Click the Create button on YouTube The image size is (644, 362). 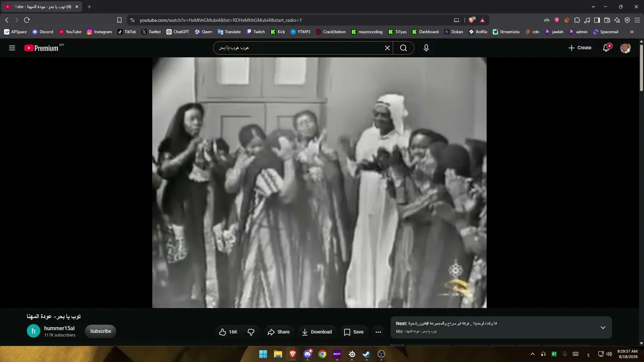(580, 48)
